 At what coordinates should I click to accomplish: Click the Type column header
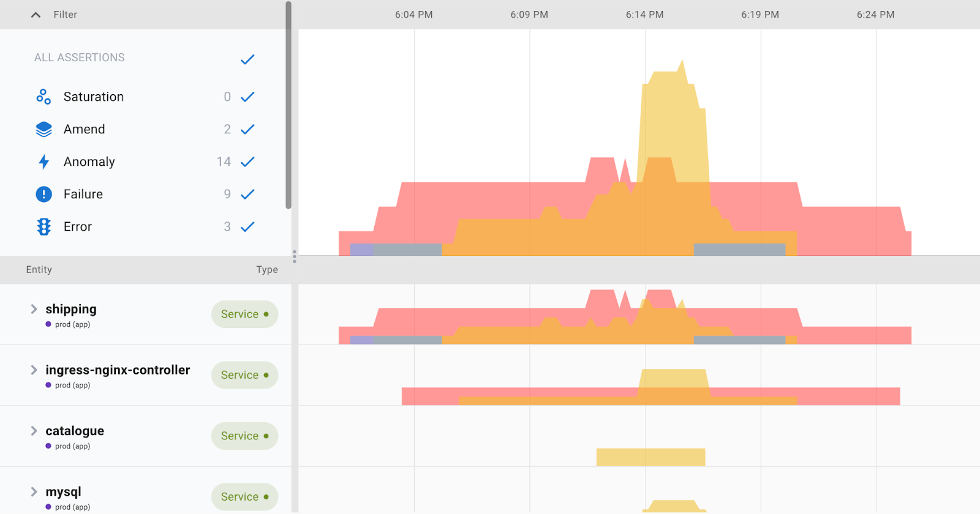pyautogui.click(x=266, y=269)
